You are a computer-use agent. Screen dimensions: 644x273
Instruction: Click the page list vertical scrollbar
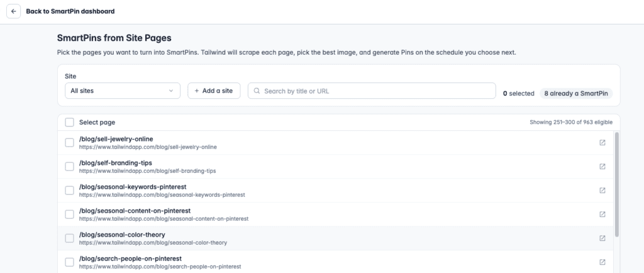pyautogui.click(x=616, y=185)
